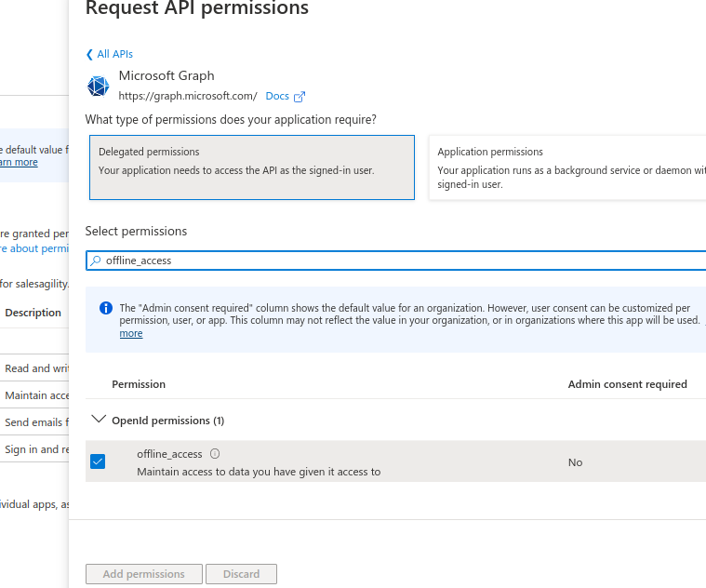Image resolution: width=706 pixels, height=588 pixels.
Task: Collapse the OpenId permissions group
Action: pyautogui.click(x=99, y=420)
